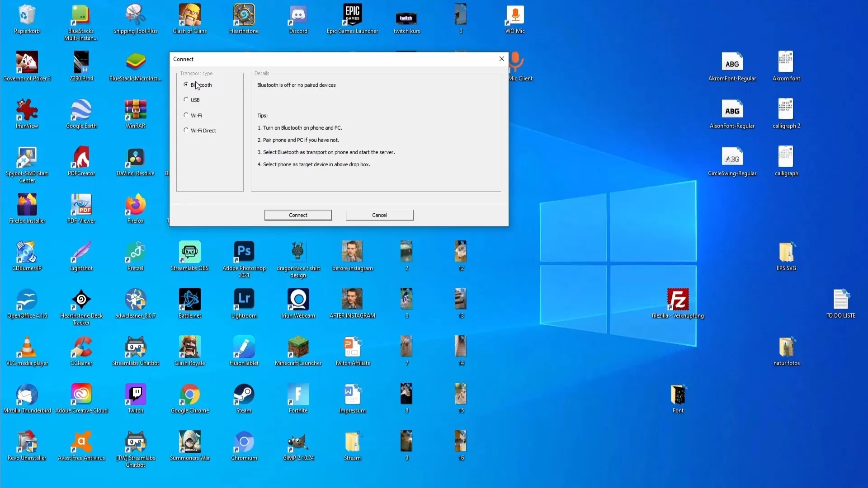
Task: Open Iriun Webcam icon
Action: click(x=298, y=304)
